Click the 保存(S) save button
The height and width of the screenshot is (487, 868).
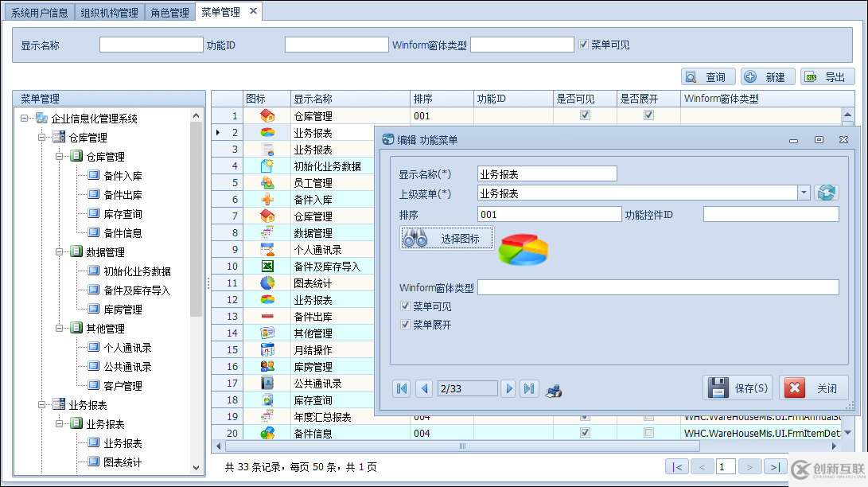(739, 388)
